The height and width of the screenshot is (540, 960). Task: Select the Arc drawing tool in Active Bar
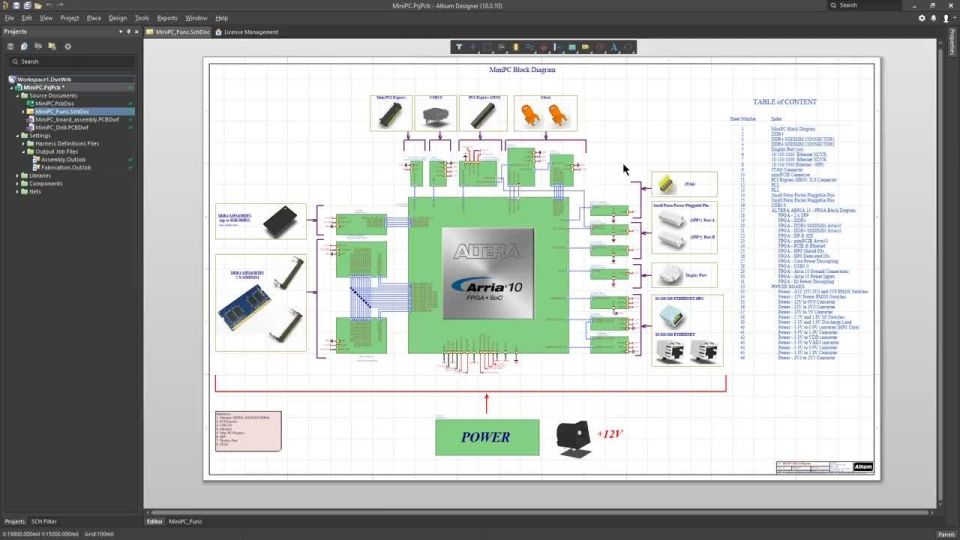click(x=628, y=47)
